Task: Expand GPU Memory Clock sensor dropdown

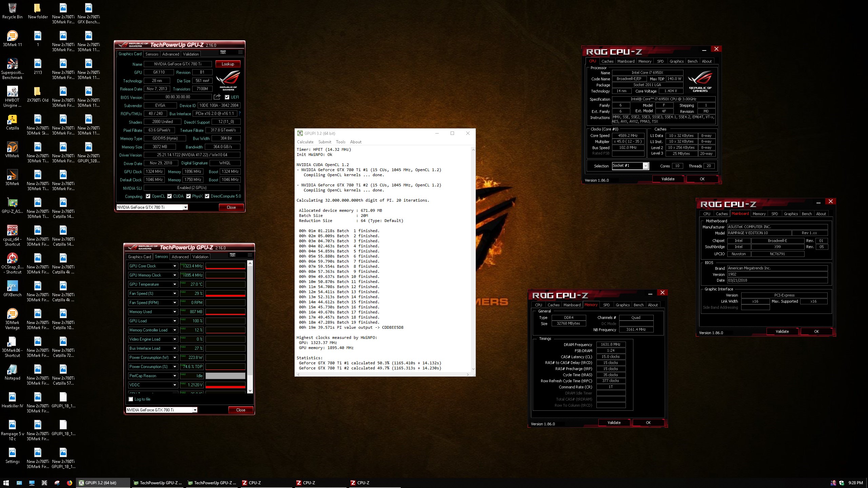Action: (x=175, y=275)
